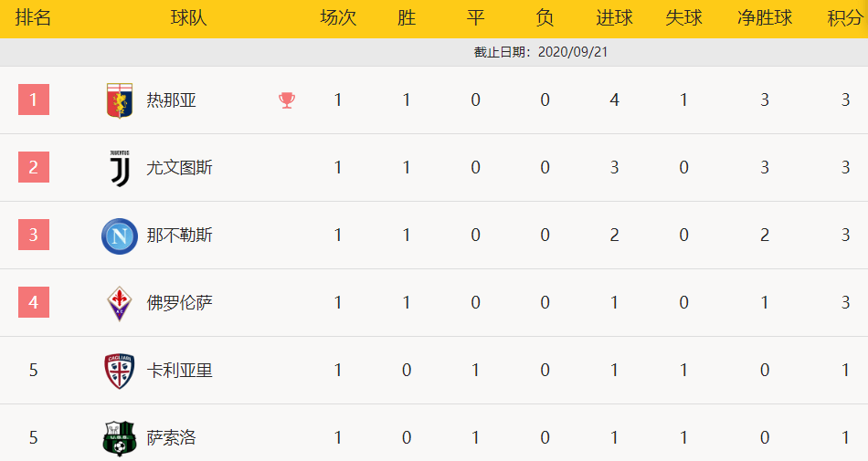Select the 场次 column header
Screen dimensions: 868x461
(338, 17)
